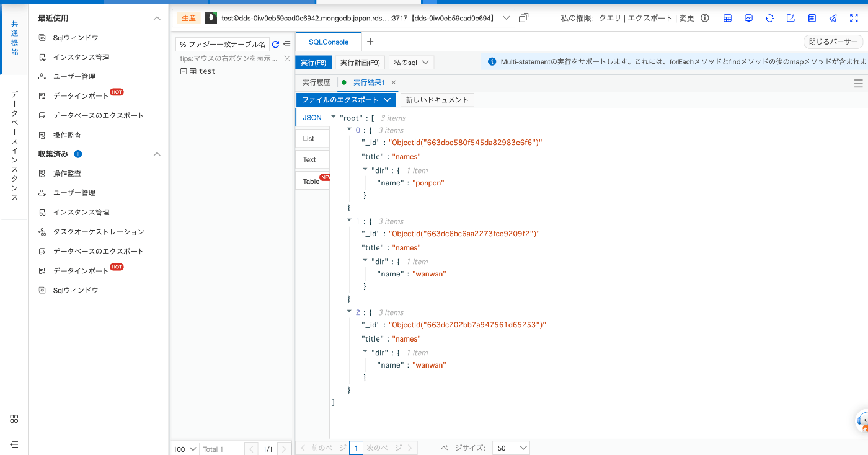Collapse the 最近使用 section
This screenshot has height=455, width=868.
point(157,18)
